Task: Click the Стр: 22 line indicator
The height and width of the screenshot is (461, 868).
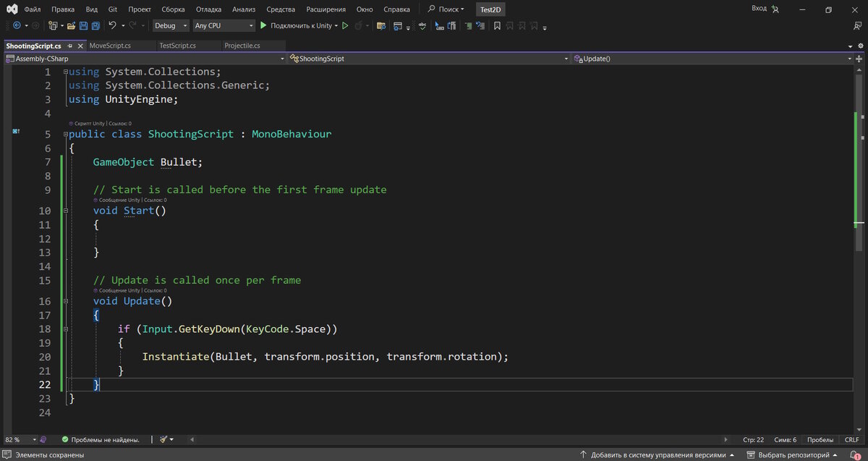Action: point(753,439)
